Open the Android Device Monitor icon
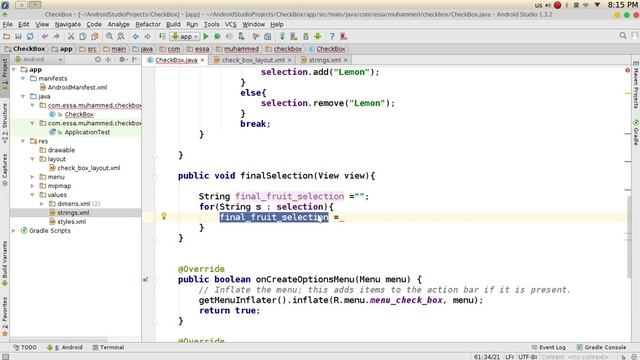 tap(318, 36)
